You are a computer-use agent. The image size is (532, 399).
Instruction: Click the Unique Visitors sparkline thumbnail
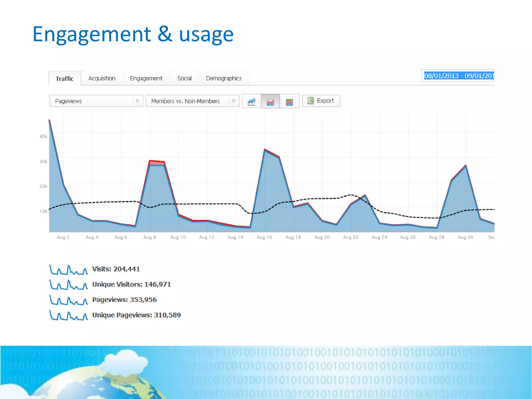(x=69, y=285)
